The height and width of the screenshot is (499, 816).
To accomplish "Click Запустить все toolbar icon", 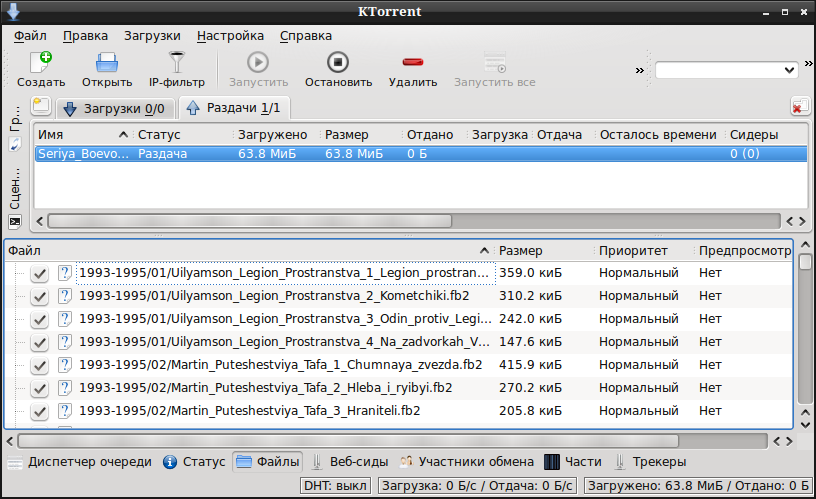I will (x=494, y=70).
